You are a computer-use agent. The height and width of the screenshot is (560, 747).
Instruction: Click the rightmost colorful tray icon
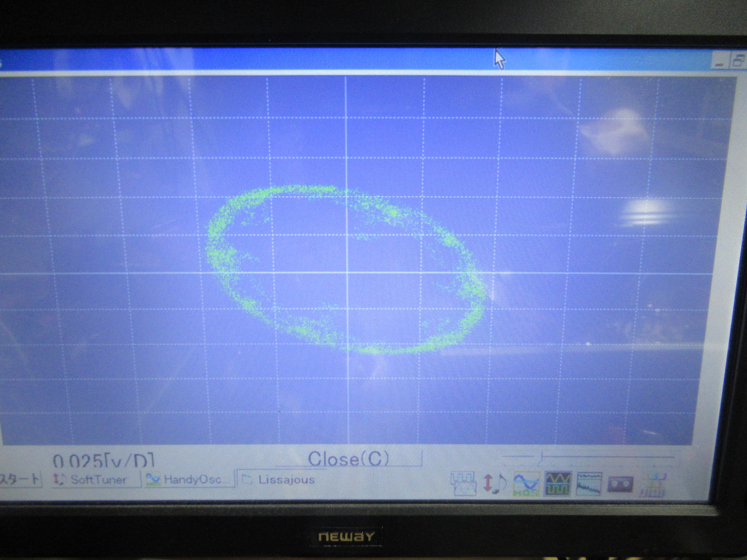(x=654, y=485)
